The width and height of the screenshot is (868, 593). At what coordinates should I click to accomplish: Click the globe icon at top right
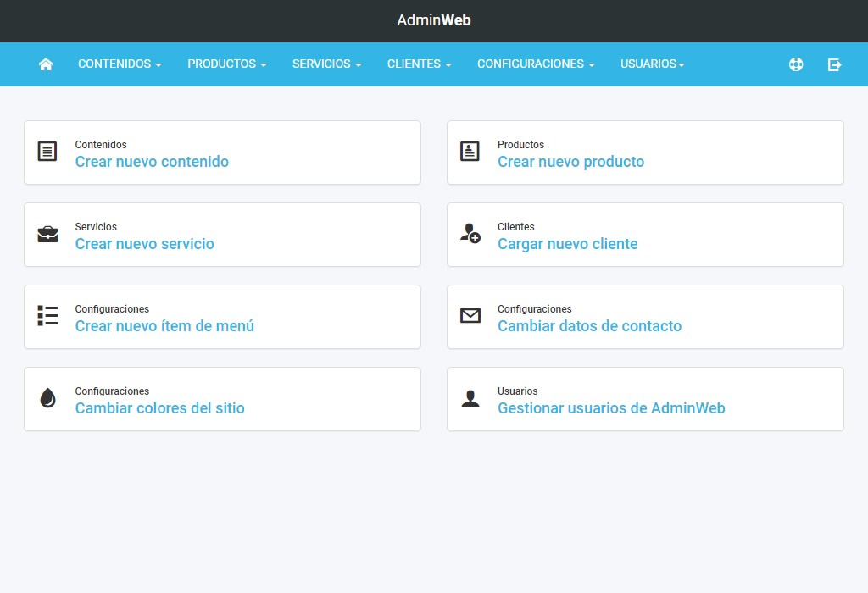click(x=796, y=64)
